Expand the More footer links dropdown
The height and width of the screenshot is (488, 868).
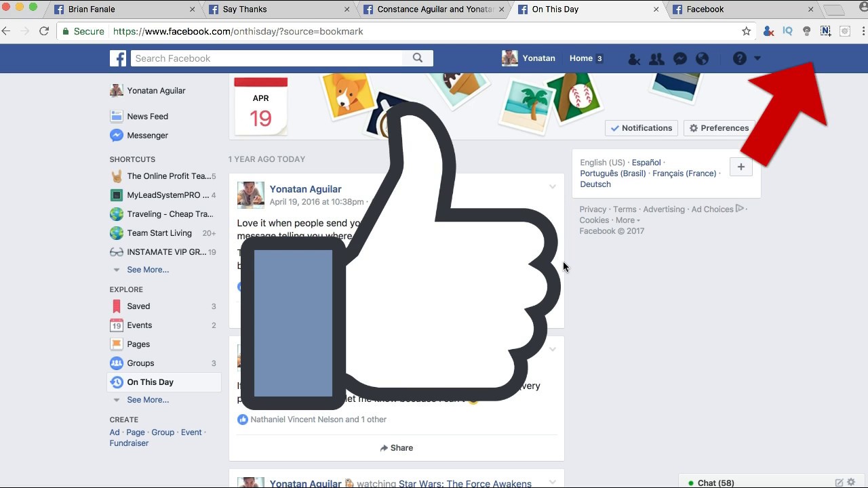pyautogui.click(x=627, y=220)
